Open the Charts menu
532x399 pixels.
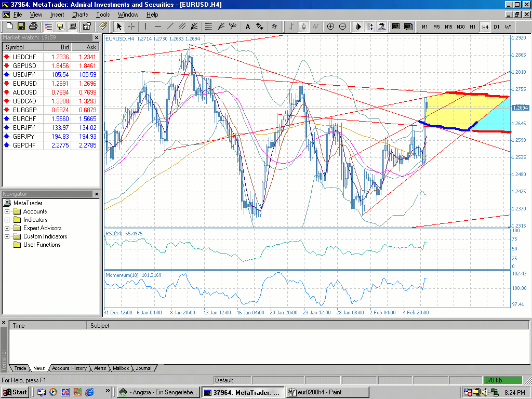point(80,15)
